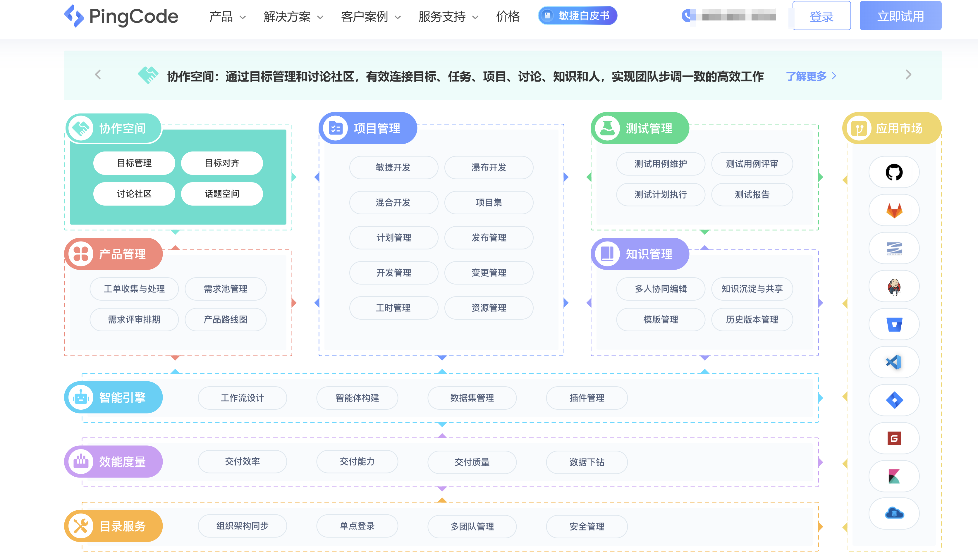Click the 敏捷白皮书 pill badge
Image resolution: width=978 pixels, height=560 pixels.
coord(577,15)
